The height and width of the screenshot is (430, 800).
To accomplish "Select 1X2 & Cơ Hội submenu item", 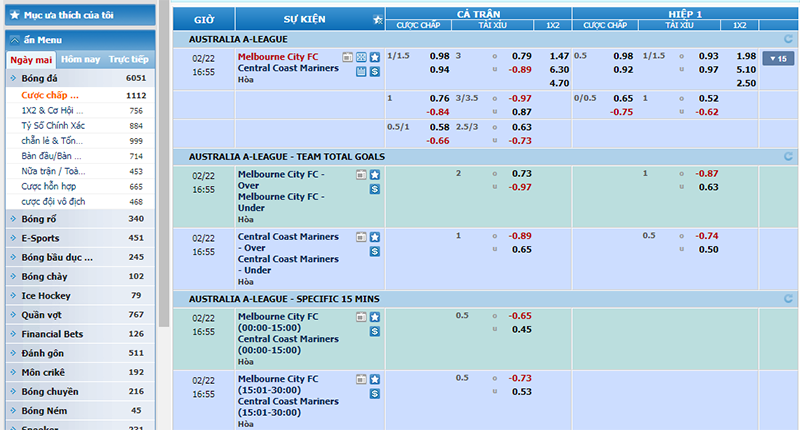I will pos(80,111).
